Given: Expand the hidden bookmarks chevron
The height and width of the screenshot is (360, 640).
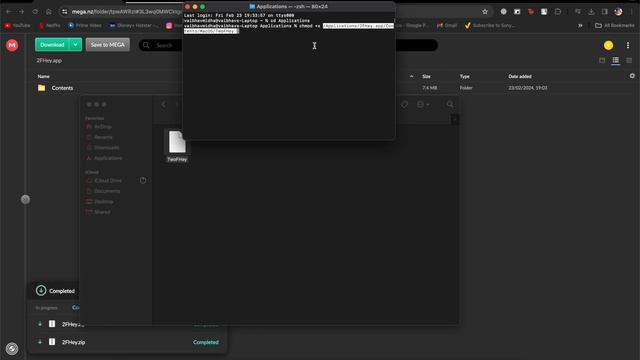Looking at the screenshot, I should [580, 25].
